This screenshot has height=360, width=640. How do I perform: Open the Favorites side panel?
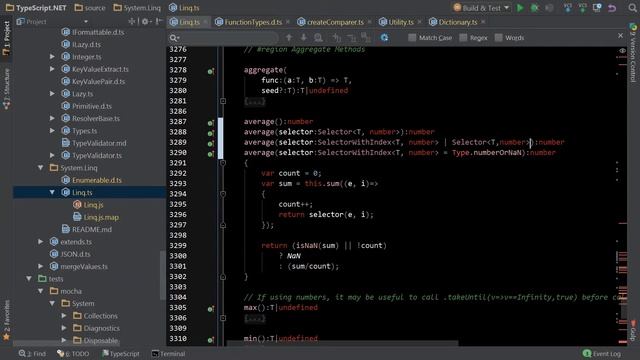(x=6, y=321)
